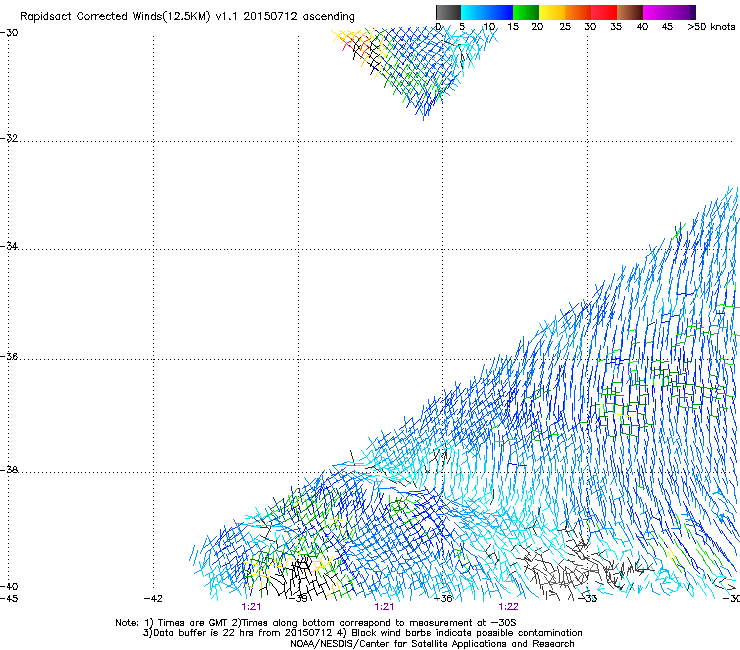Click the '-32' latitude axis label
Viewport: 740px width, 650px height.
click(9, 138)
